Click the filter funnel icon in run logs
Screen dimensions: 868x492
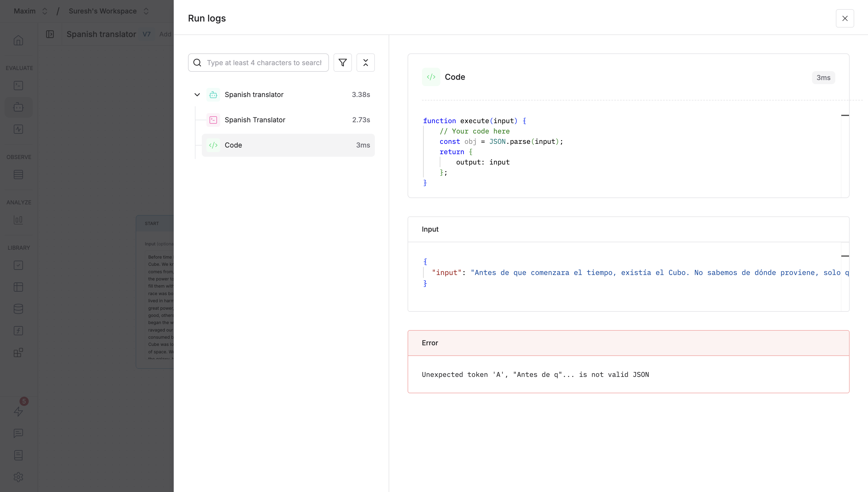[x=343, y=63]
